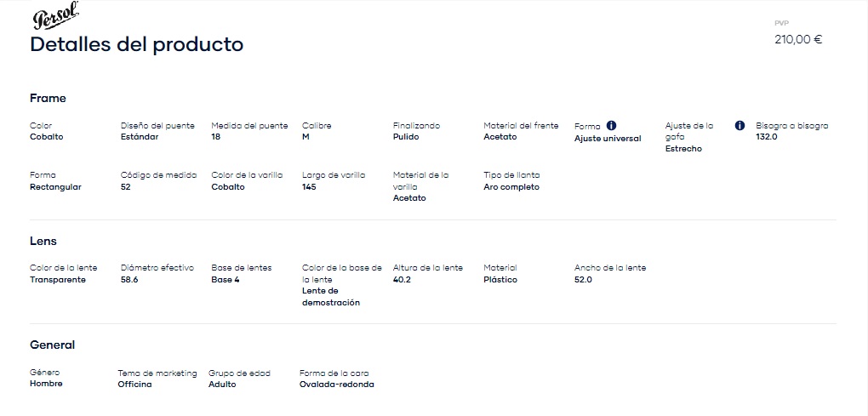This screenshot has width=868, height=416.
Task: Click the Ajuste universal value
Action: (x=608, y=139)
